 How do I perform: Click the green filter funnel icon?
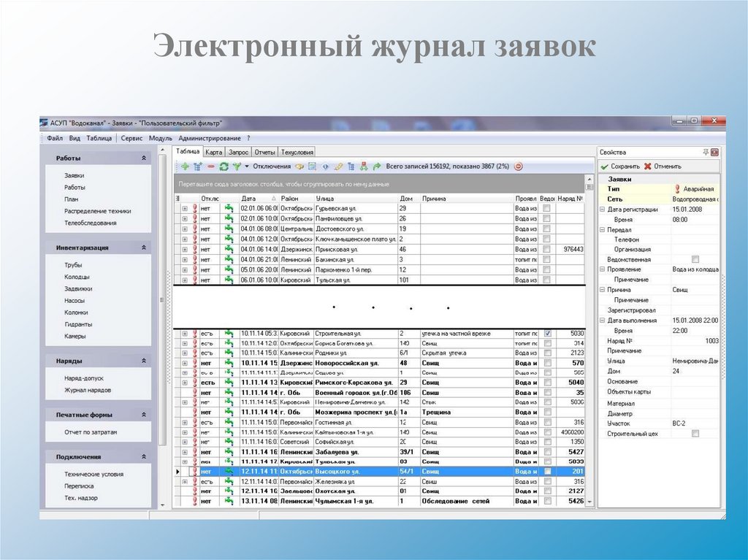tap(237, 166)
